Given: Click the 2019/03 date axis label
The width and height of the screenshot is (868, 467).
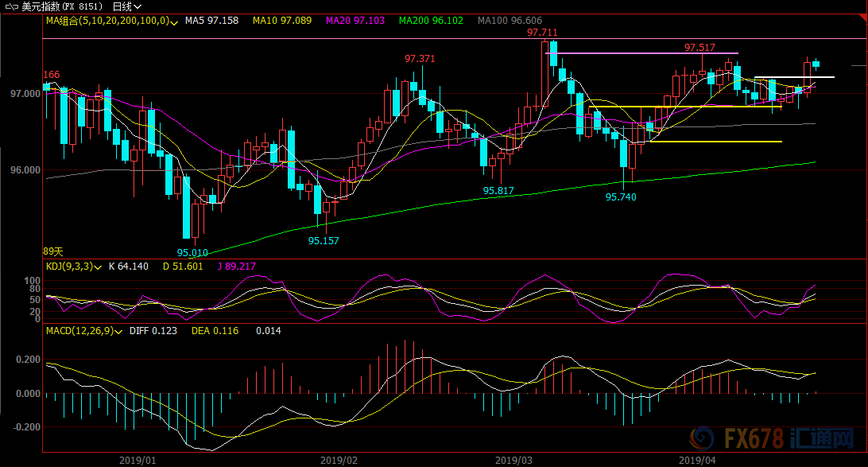Looking at the screenshot, I should 513,461.
